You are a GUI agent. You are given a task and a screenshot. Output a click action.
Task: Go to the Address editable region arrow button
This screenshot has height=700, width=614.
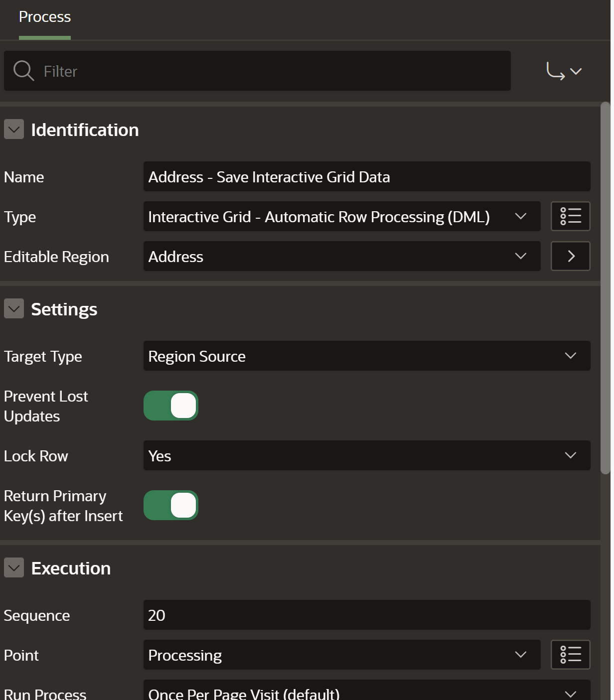pyautogui.click(x=570, y=256)
